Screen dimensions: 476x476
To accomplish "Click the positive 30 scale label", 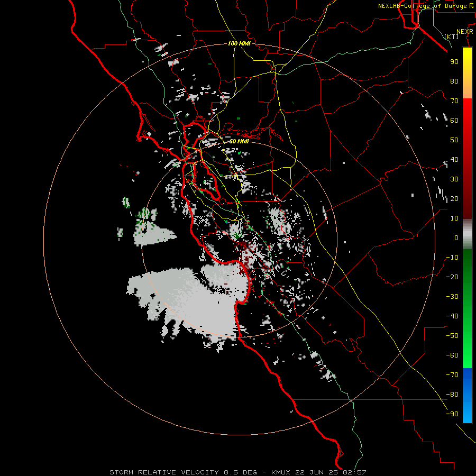I will [x=454, y=179].
